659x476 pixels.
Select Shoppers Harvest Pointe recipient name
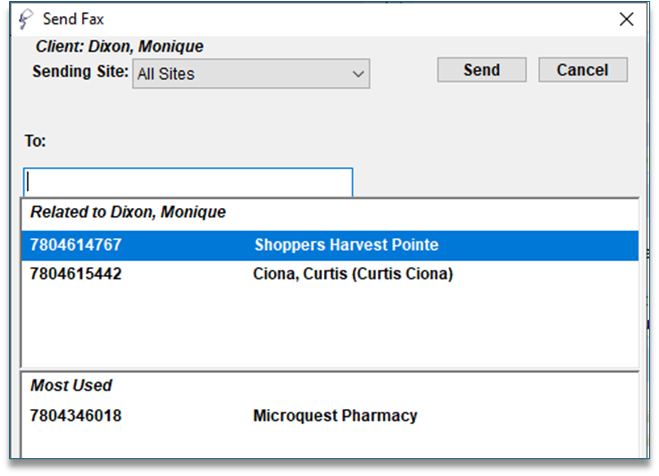tap(346, 245)
